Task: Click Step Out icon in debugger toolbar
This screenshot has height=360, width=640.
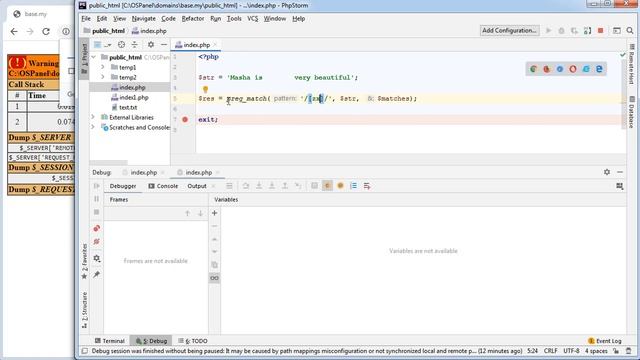Action: (285, 186)
